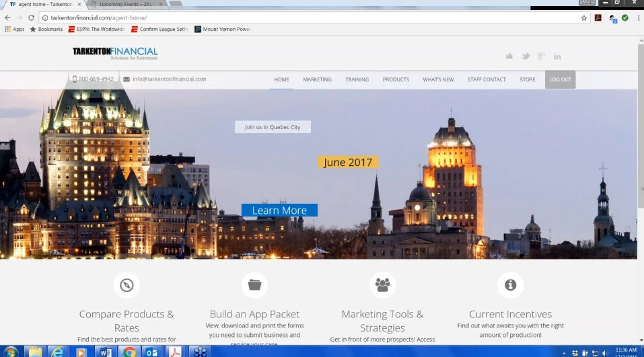Click the Current Incentives info icon
This screenshot has height=357, width=644.
point(511,285)
